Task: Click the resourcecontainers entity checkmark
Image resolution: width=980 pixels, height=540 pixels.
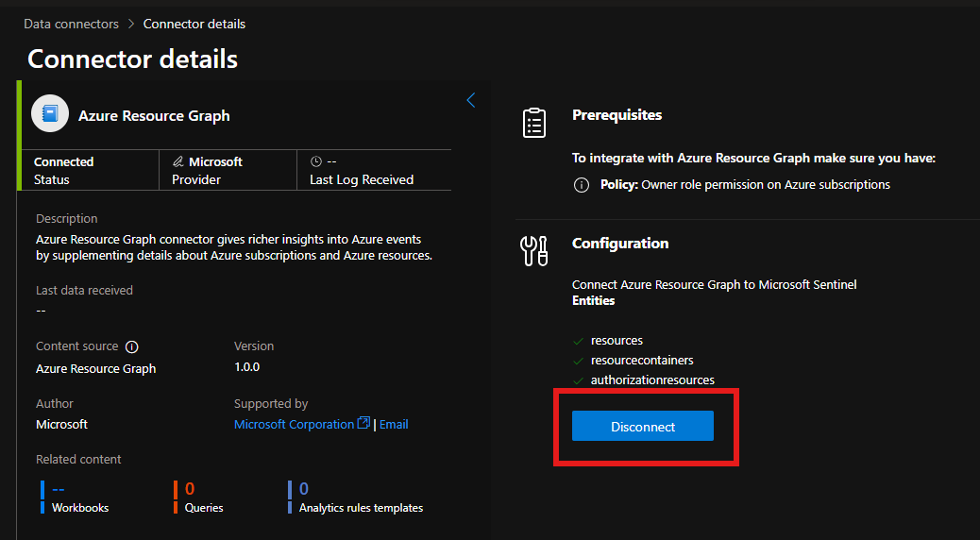Action: point(579,362)
